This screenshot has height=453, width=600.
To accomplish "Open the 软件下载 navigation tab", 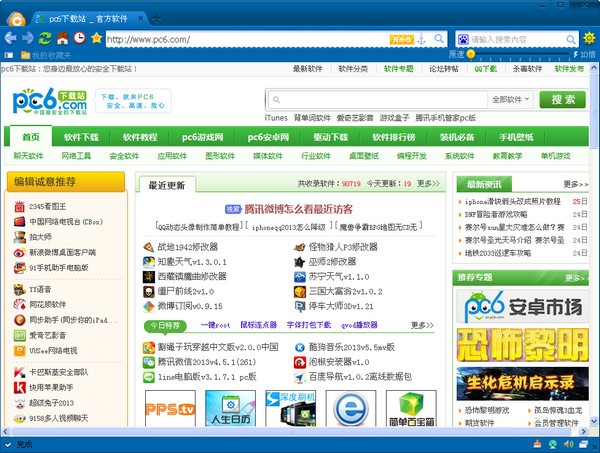I will pyautogui.click(x=81, y=137).
